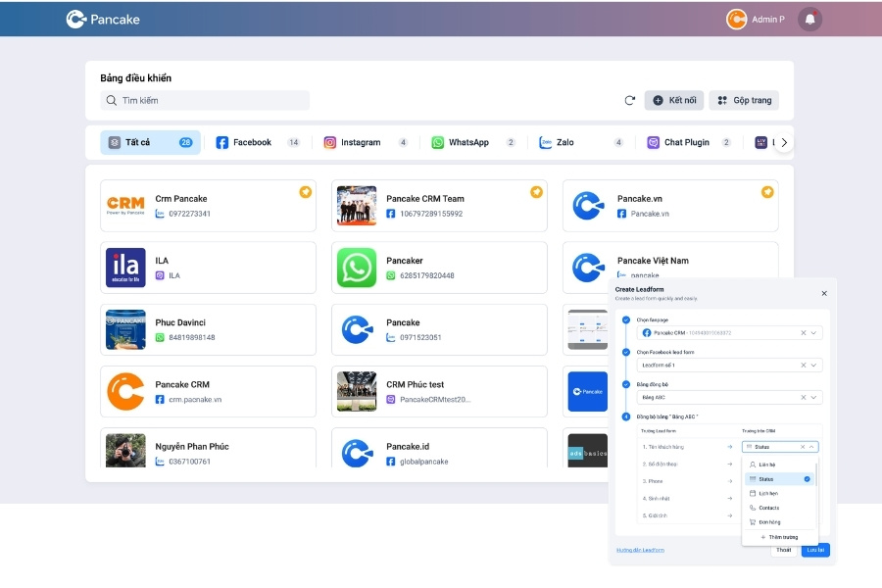
Task: Click the Phuc Davinci page thumbnail
Action: (x=125, y=329)
